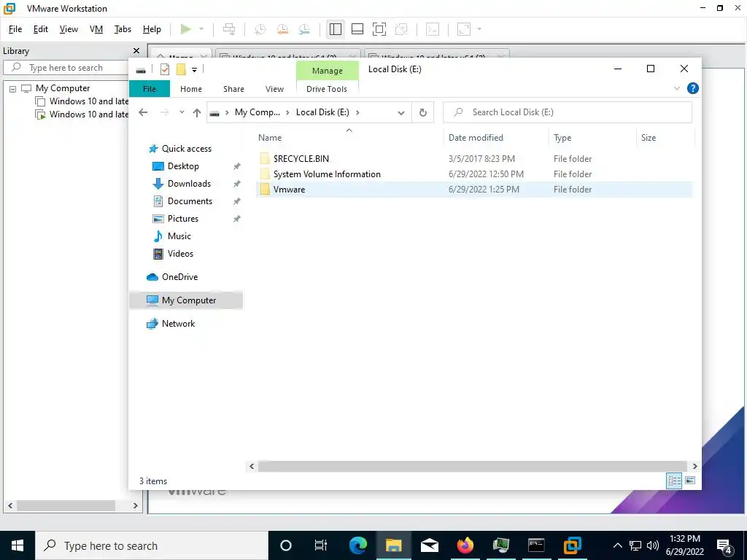Open Downloads in Quick access
This screenshot has width=747, height=560.
pos(189,184)
